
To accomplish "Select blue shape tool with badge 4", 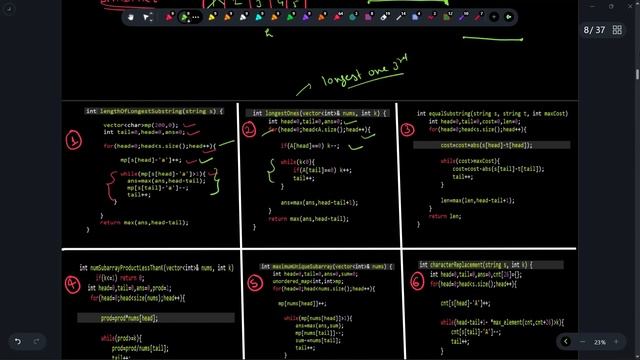I will pyautogui.click(x=416, y=17).
